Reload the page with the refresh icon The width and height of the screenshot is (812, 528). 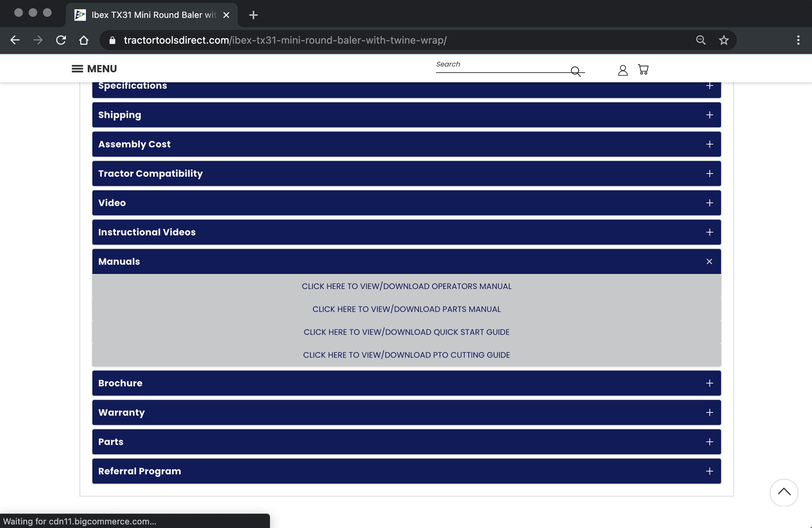(61, 40)
